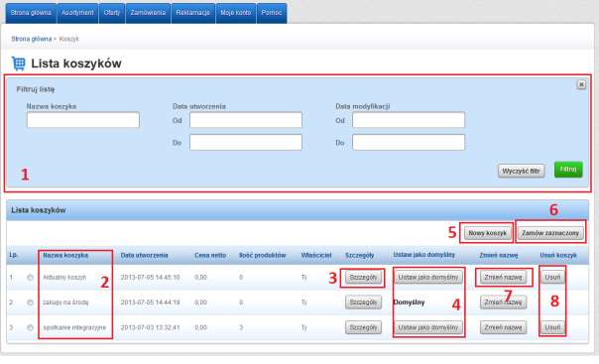Click the Właściciel column header
599x364 pixels.
(x=316, y=255)
